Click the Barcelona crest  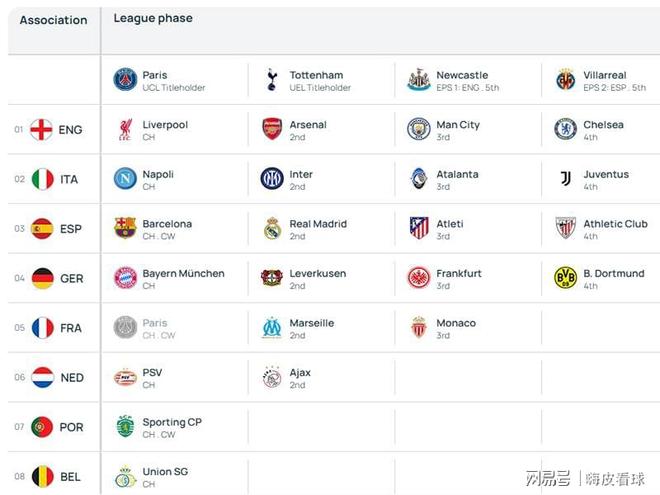pos(125,228)
